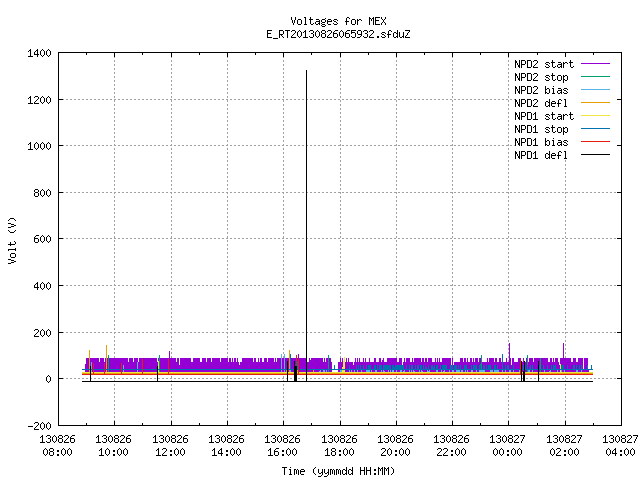This screenshot has width=640, height=480.
Task: Click the 800 y-axis tick label
Action: click(42, 193)
